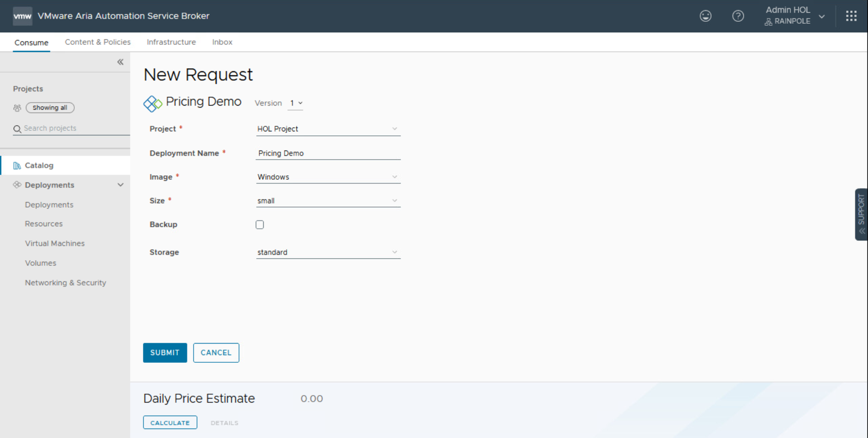The width and height of the screenshot is (868, 438).
Task: Toggle the Showing all projects filter
Action: click(50, 108)
